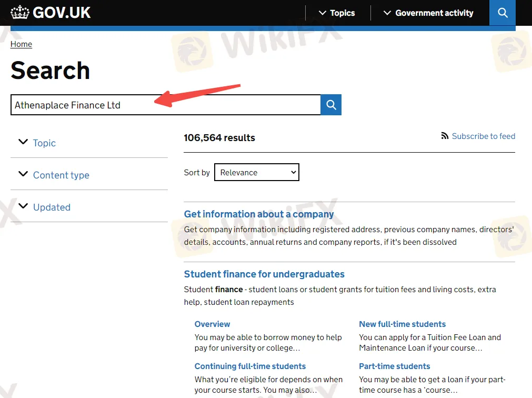The width and height of the screenshot is (532, 398).
Task: Click the Topics menu chevron
Action: pyautogui.click(x=323, y=13)
